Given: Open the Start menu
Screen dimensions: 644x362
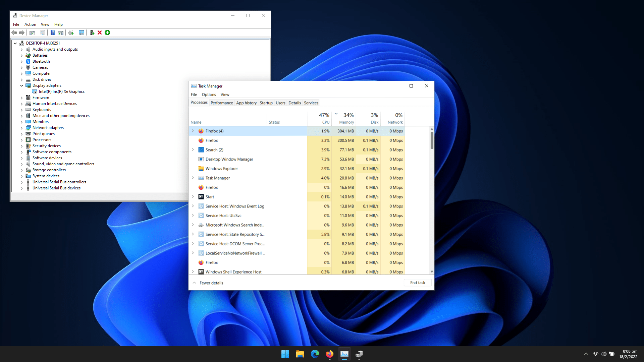Looking at the screenshot, I should point(285,354).
